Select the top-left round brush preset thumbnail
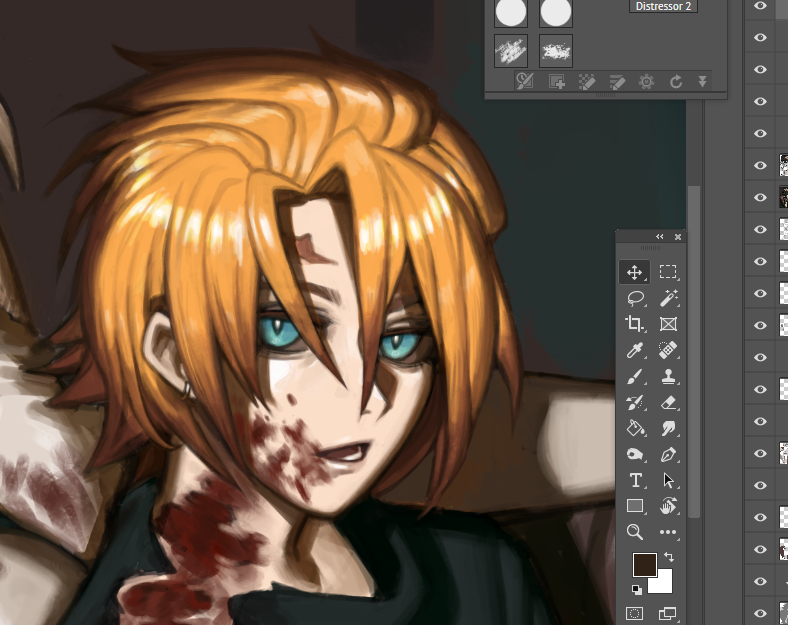 pos(511,12)
